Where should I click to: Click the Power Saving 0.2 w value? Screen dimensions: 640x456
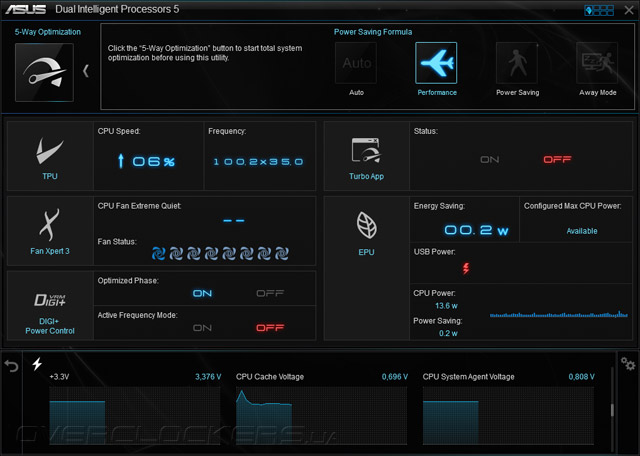[x=448, y=334]
